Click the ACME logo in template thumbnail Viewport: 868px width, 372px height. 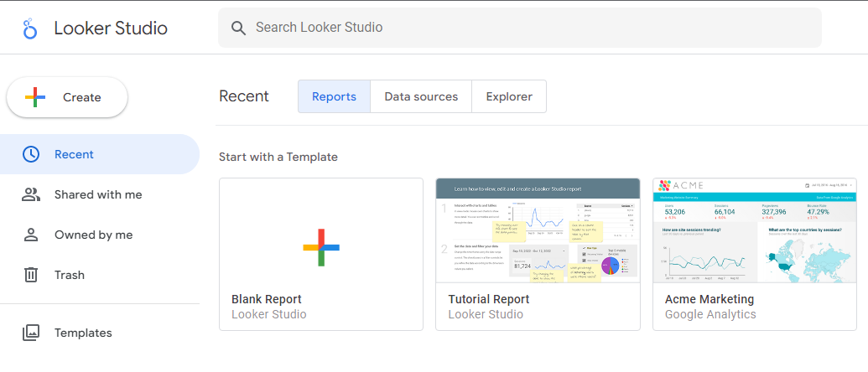click(x=680, y=185)
